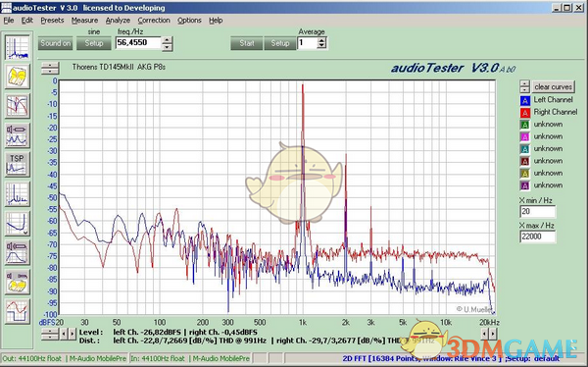This screenshot has height=367, width=588.
Task: Toggle the teal unknown curve marker
Action: click(524, 149)
